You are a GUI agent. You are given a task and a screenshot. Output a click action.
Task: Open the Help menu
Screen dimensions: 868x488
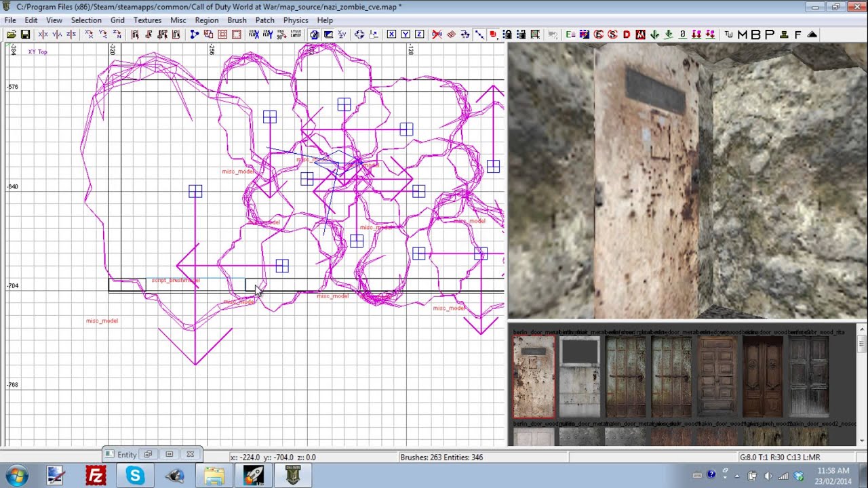coord(325,20)
